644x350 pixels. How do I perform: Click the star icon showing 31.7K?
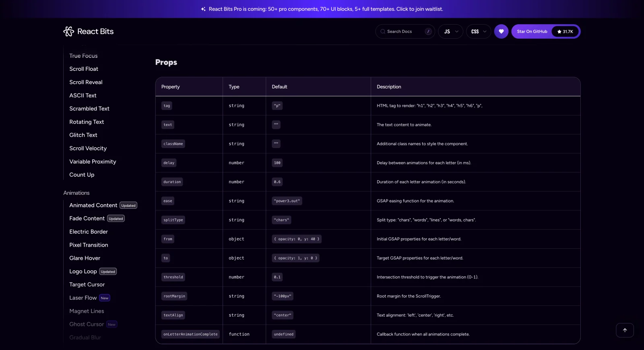coord(559,32)
